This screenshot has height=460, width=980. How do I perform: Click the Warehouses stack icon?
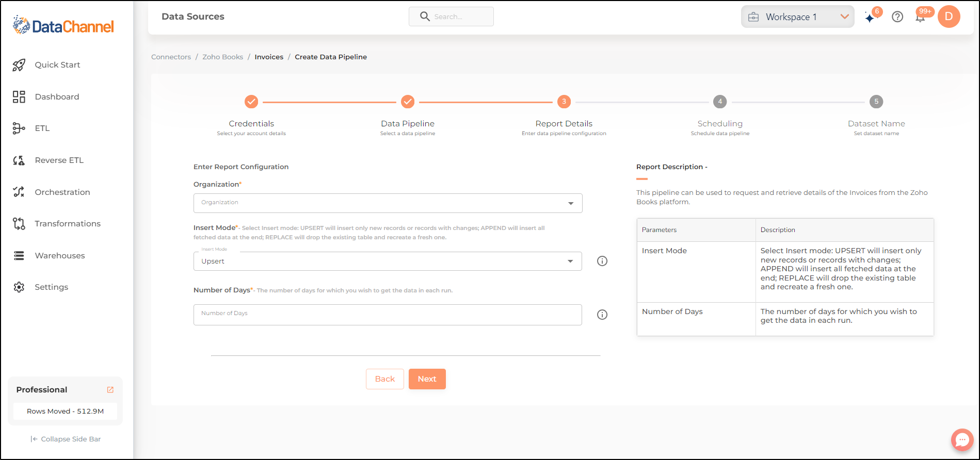point(19,256)
